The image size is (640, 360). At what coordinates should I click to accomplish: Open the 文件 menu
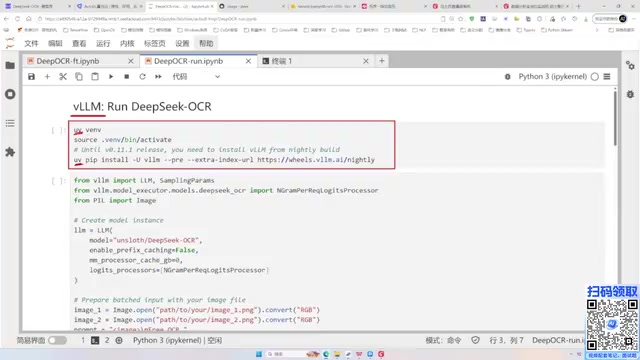[31, 43]
